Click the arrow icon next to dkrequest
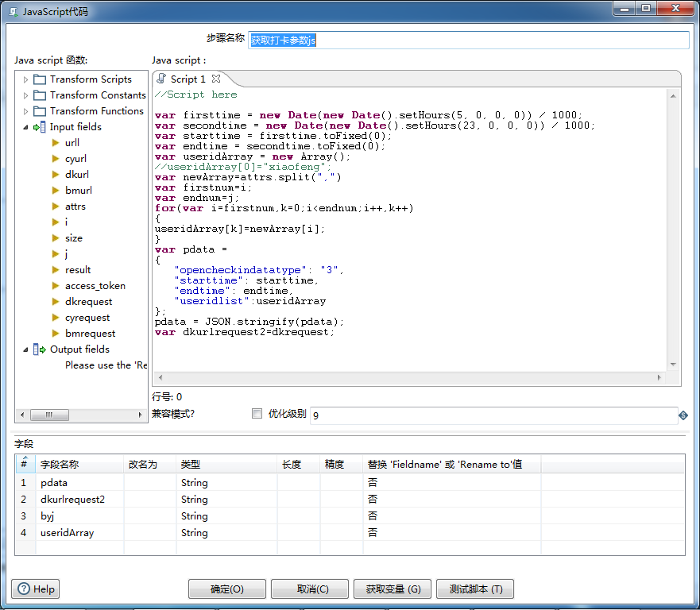 (x=56, y=302)
